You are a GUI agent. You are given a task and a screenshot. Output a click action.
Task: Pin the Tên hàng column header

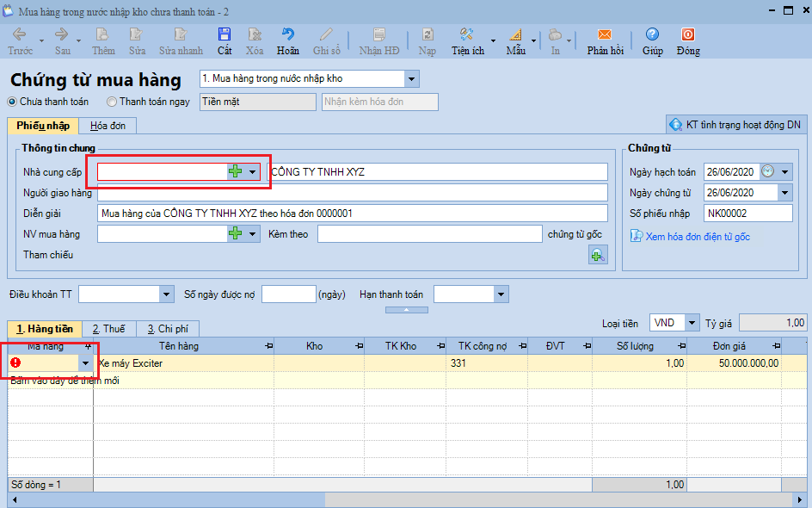click(x=268, y=346)
